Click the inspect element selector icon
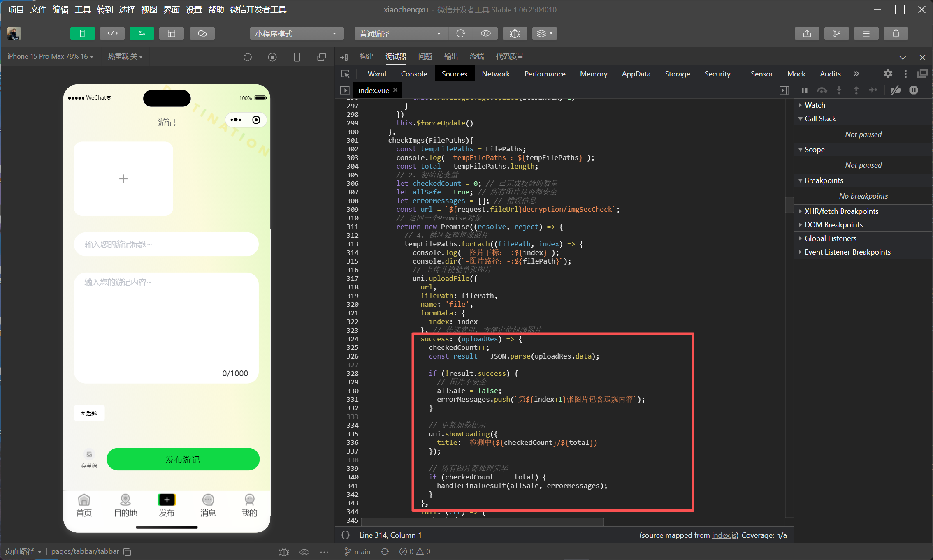 [346, 74]
